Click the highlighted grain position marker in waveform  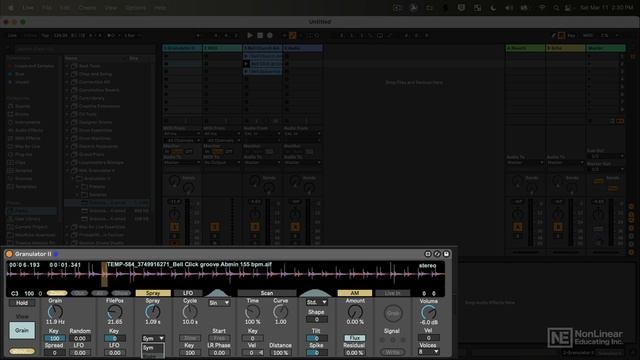point(104,274)
